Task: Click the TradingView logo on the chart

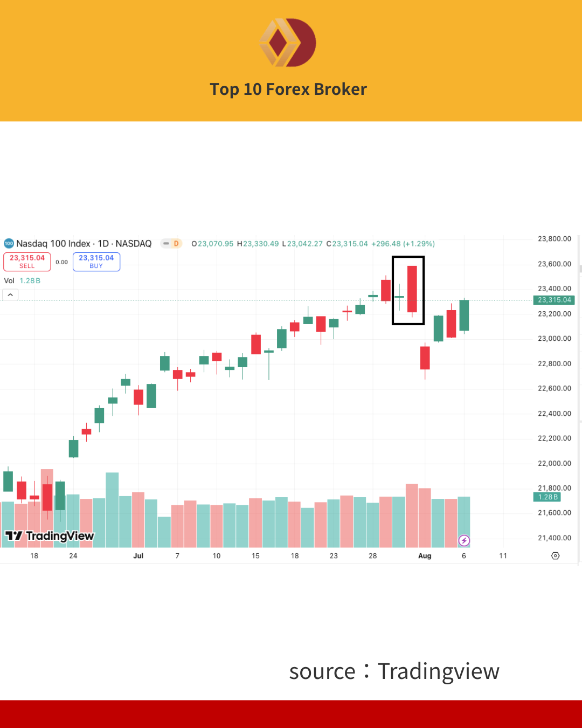Action: (50, 535)
